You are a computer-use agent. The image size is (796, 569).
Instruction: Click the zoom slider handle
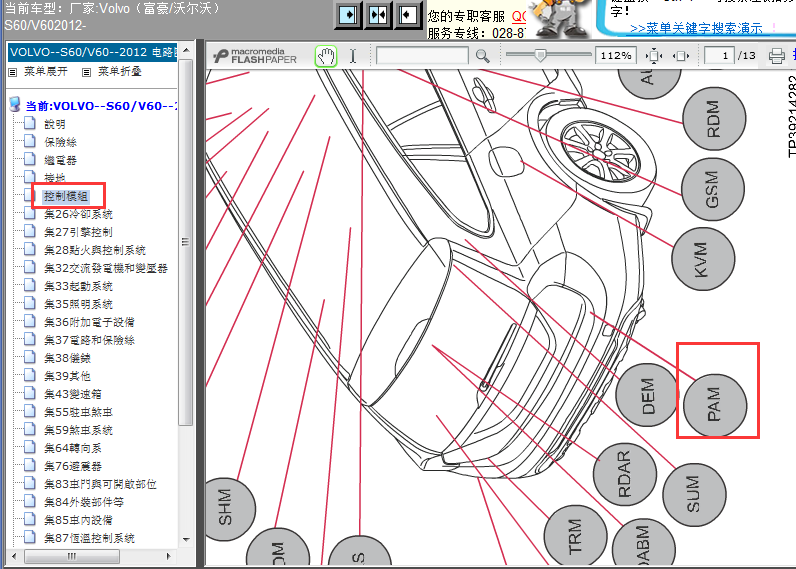pos(541,55)
